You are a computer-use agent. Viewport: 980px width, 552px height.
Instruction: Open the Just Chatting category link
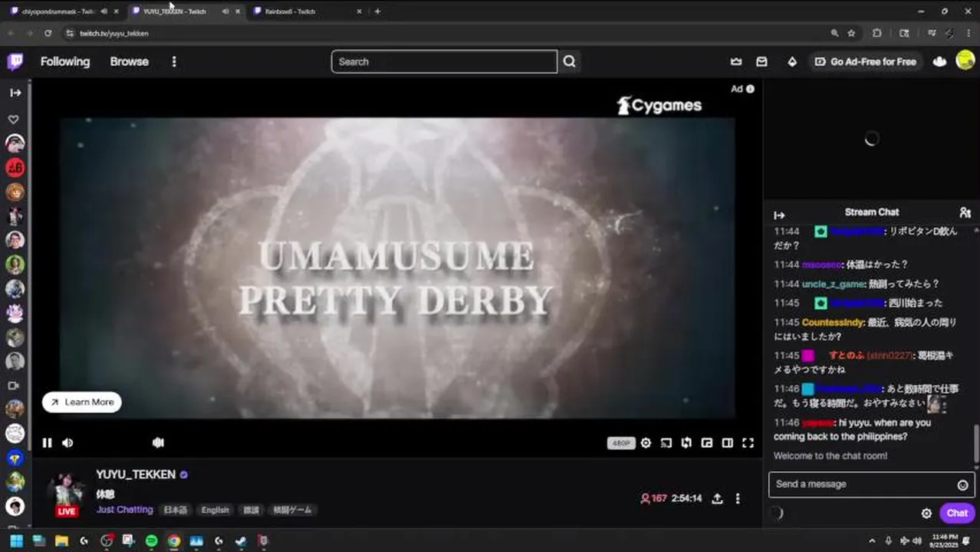click(x=124, y=510)
